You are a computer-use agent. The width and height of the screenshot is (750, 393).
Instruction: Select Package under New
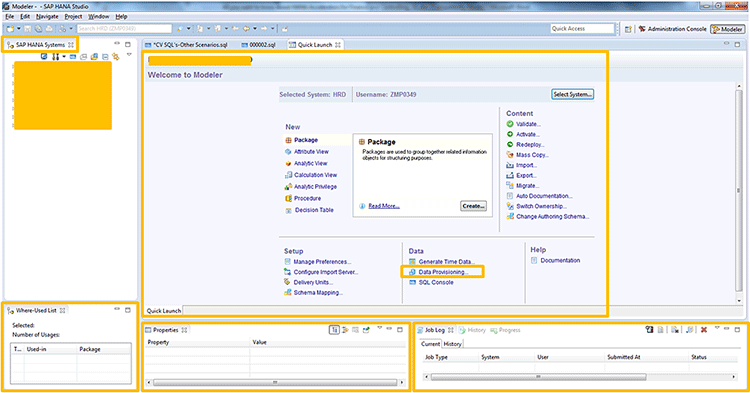[x=306, y=140]
